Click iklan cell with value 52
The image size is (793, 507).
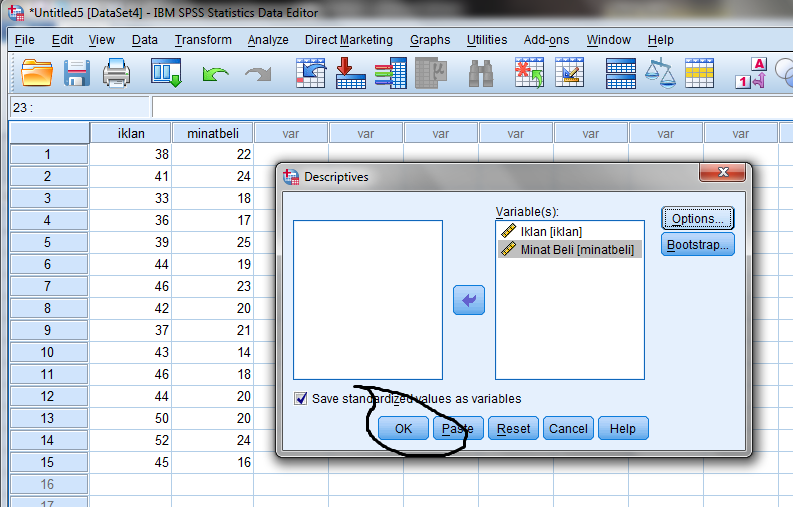(x=130, y=440)
